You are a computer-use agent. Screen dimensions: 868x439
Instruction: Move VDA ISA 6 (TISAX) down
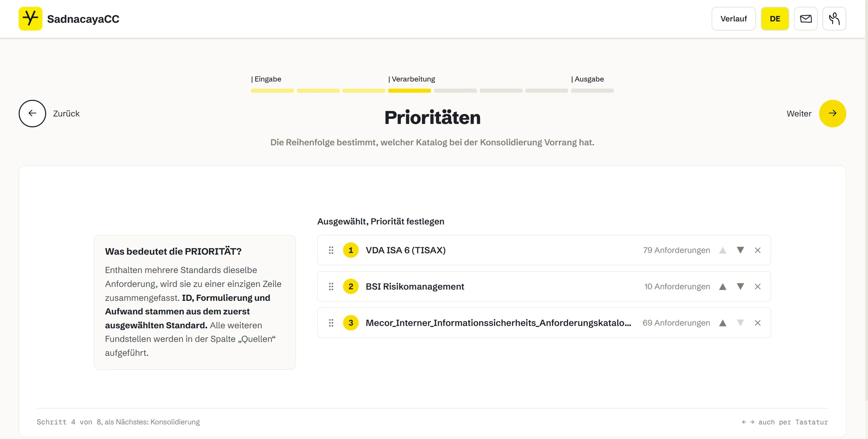click(x=740, y=250)
